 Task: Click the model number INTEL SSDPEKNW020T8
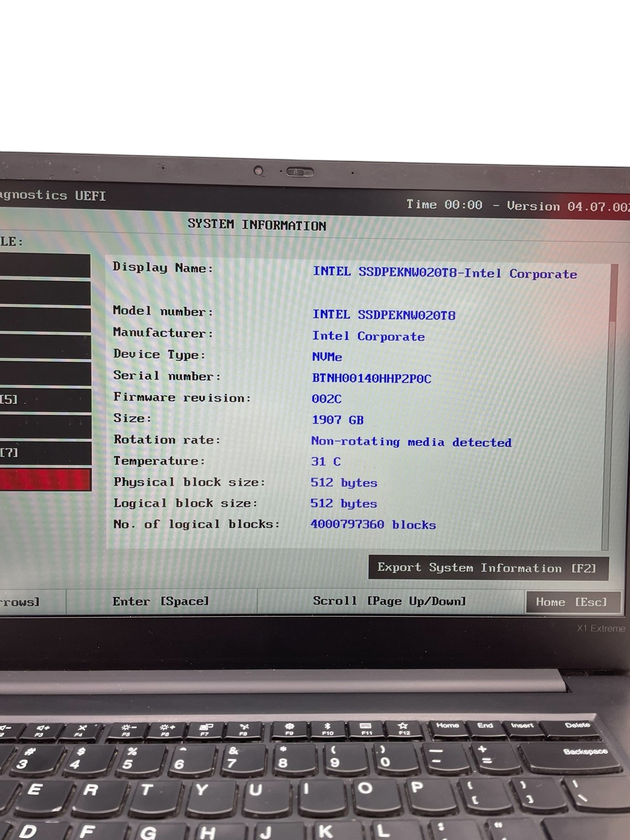pyautogui.click(x=384, y=314)
